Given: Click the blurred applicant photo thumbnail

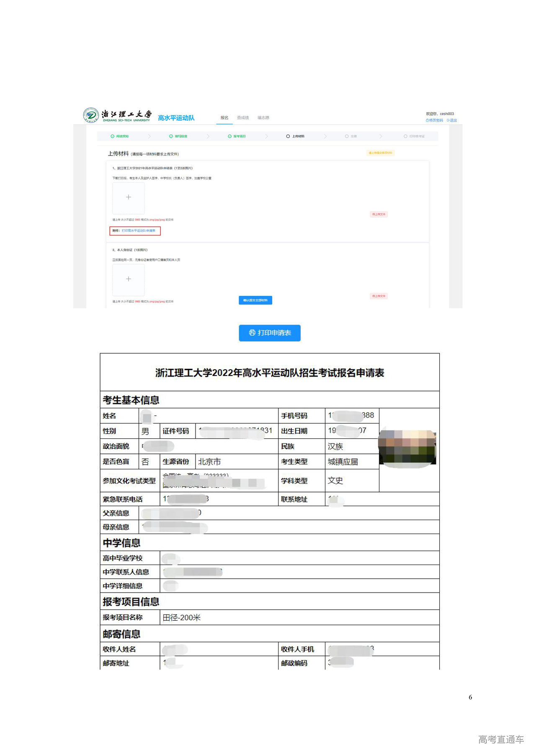Looking at the screenshot, I should coord(407,448).
